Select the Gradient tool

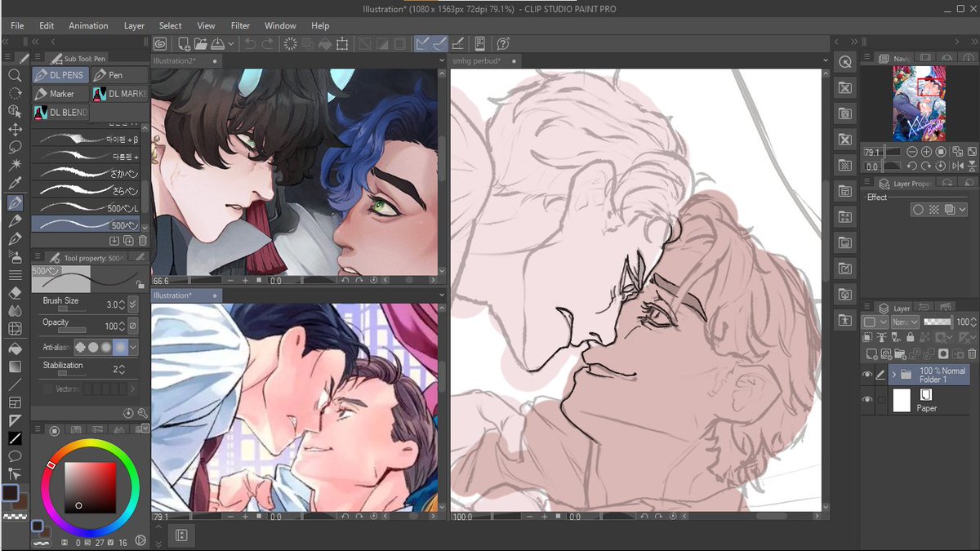point(15,365)
